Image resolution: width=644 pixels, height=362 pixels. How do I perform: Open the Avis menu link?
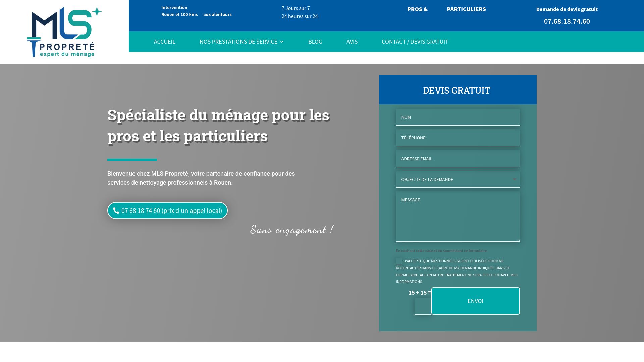tap(352, 42)
